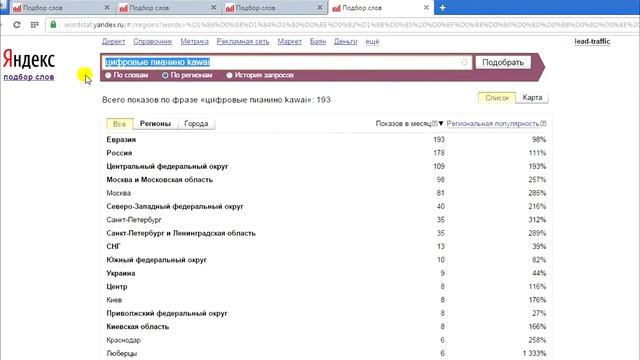Click the Краснодар row
640x360 pixels.
[x=326, y=340]
